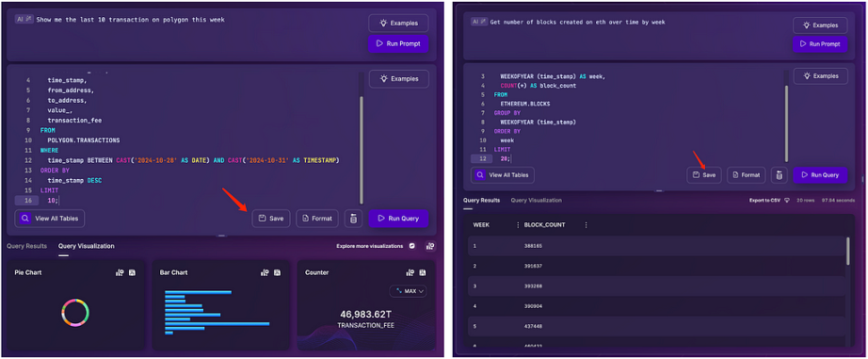Click database icon beside Format in Polygon query panel

coord(353,219)
